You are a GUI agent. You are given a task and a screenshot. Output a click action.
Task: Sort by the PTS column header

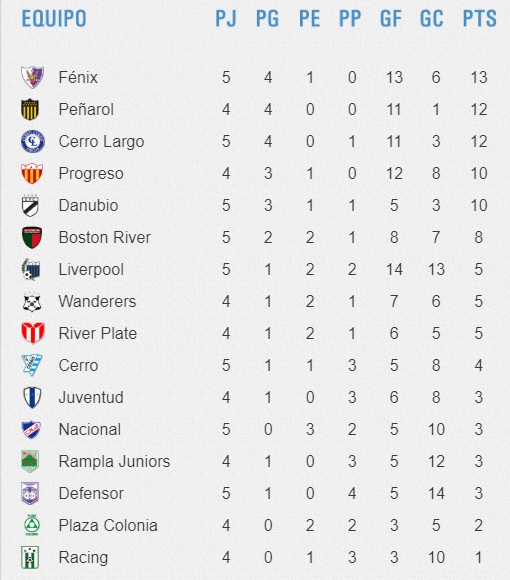coord(480,18)
